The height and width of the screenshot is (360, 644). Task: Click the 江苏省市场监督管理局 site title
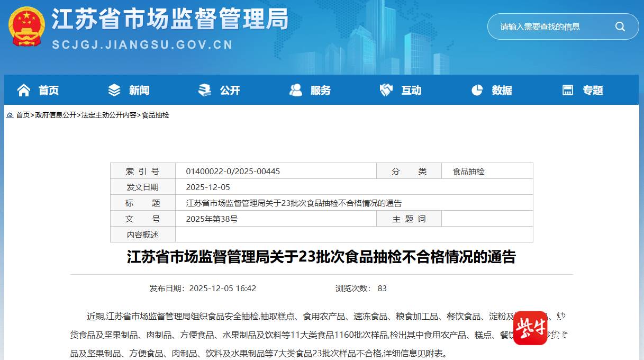pos(170,20)
